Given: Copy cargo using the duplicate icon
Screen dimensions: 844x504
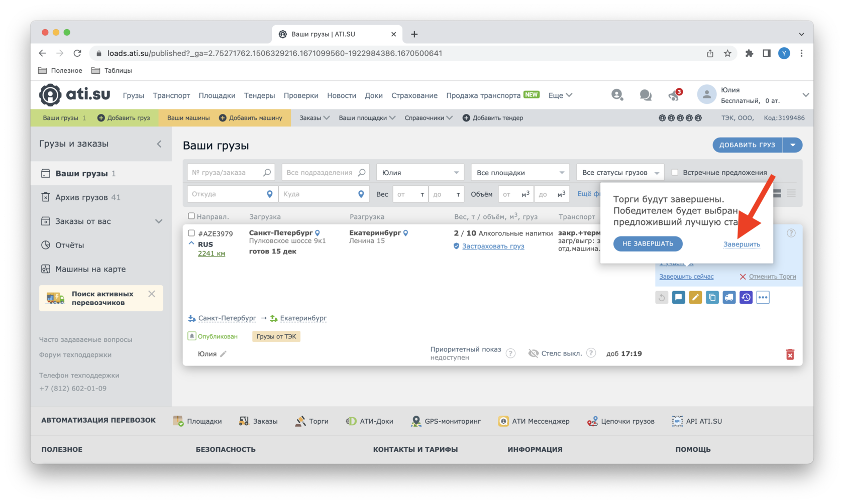Looking at the screenshot, I should pyautogui.click(x=712, y=298).
